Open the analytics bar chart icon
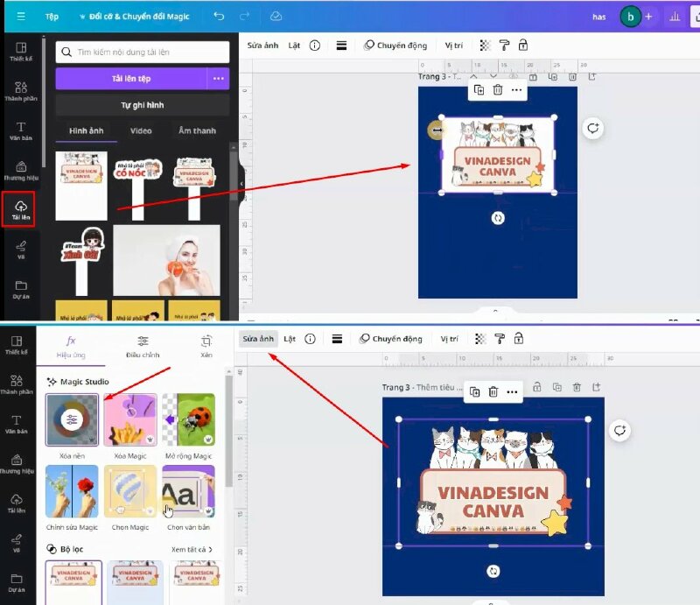The height and width of the screenshot is (605, 700). click(675, 16)
